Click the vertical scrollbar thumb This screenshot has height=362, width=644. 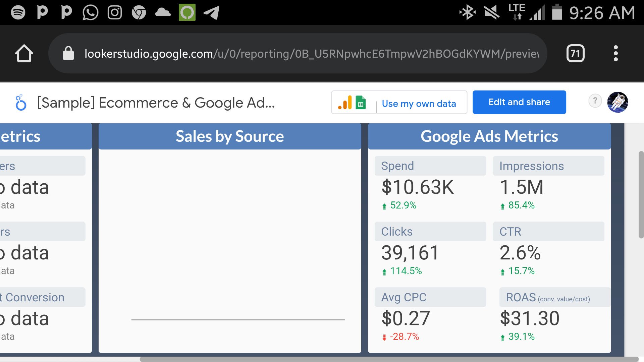pos(641,195)
